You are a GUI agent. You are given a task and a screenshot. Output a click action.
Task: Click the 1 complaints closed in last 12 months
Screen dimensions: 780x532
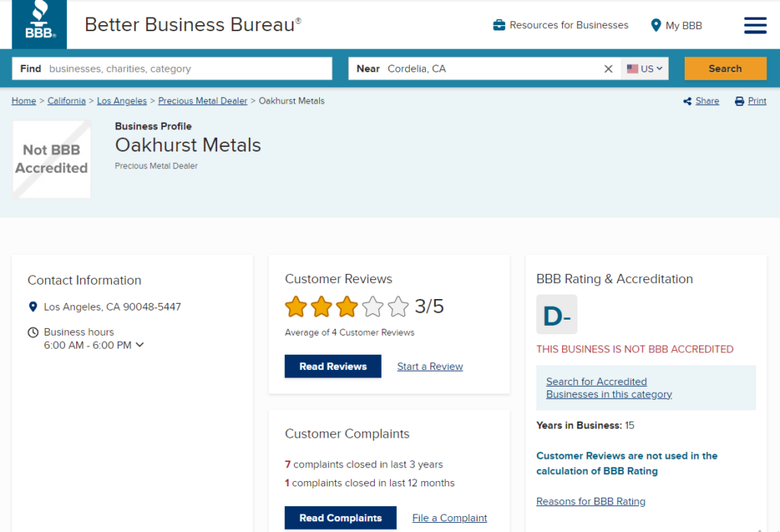point(369,483)
